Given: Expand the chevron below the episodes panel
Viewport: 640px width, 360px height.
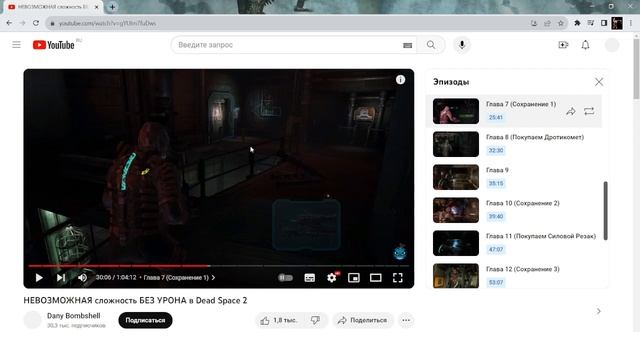Looking at the screenshot, I should 599,311.
